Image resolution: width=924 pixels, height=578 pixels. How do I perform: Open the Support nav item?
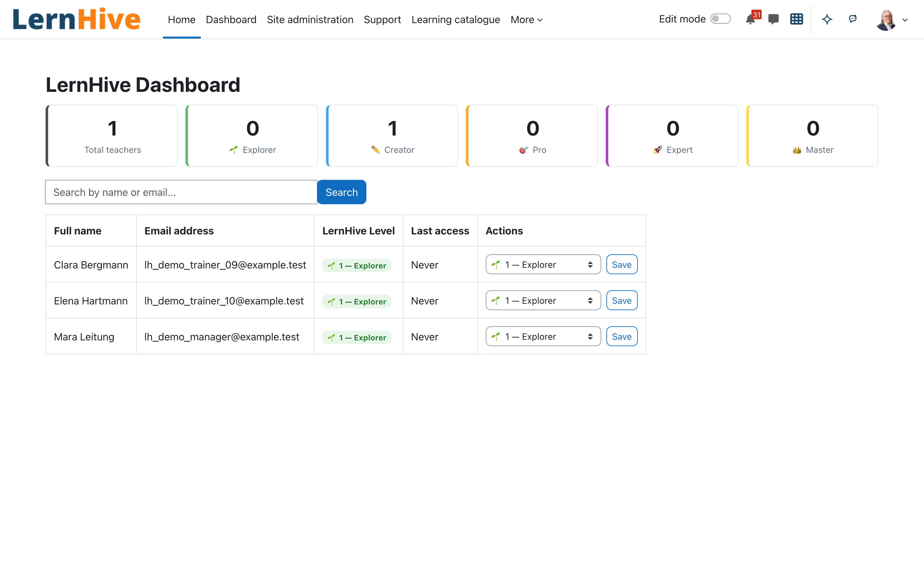tap(382, 20)
